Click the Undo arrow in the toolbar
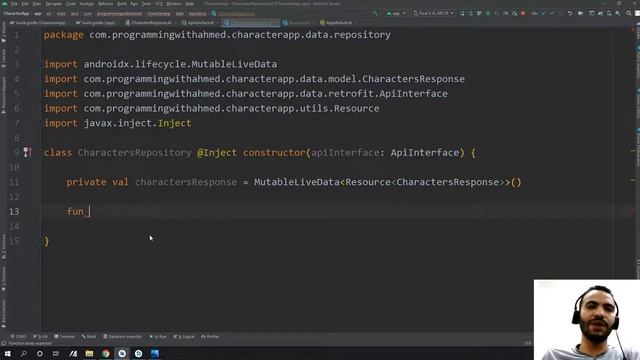Screen dimensions: 640x360 570,13
